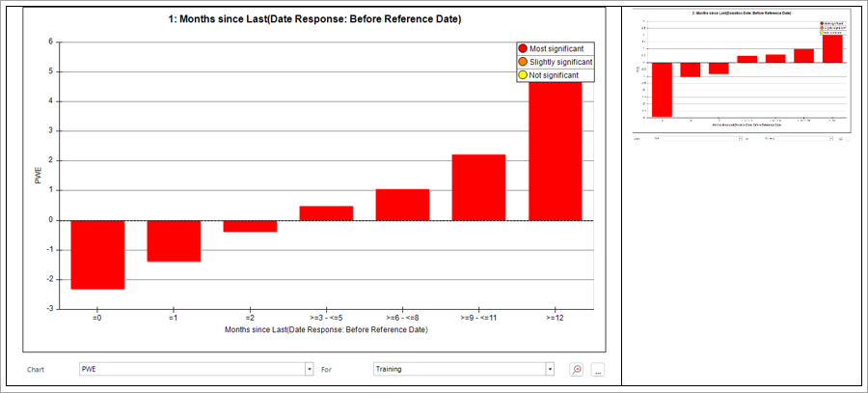The width and height of the screenshot is (868, 393).
Task: Click the PWE y-axis label
Action: 39,176
